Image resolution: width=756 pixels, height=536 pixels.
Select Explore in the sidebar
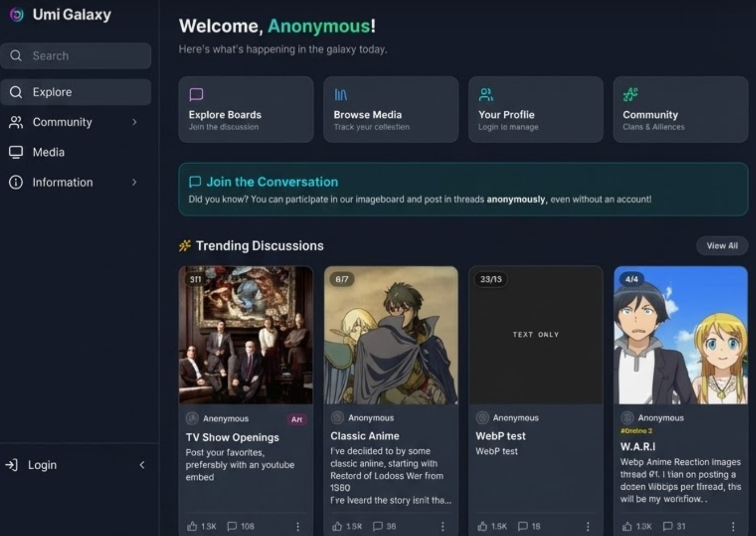click(76, 92)
